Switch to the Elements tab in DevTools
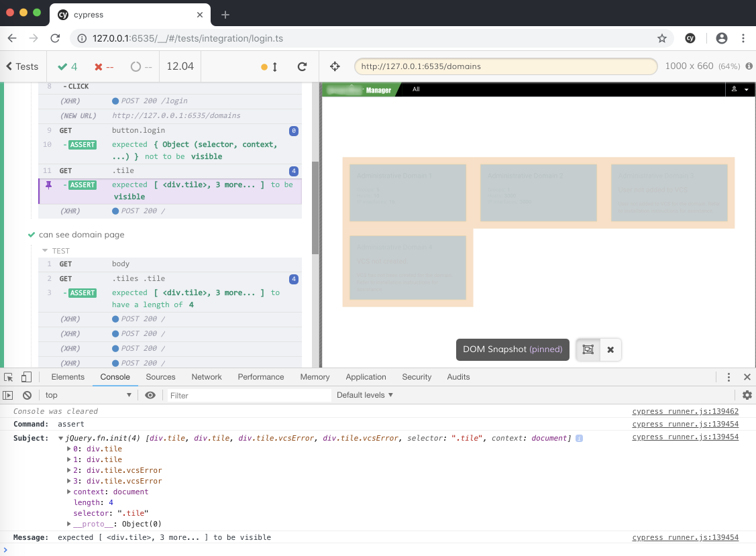756x556 pixels. coord(68,377)
